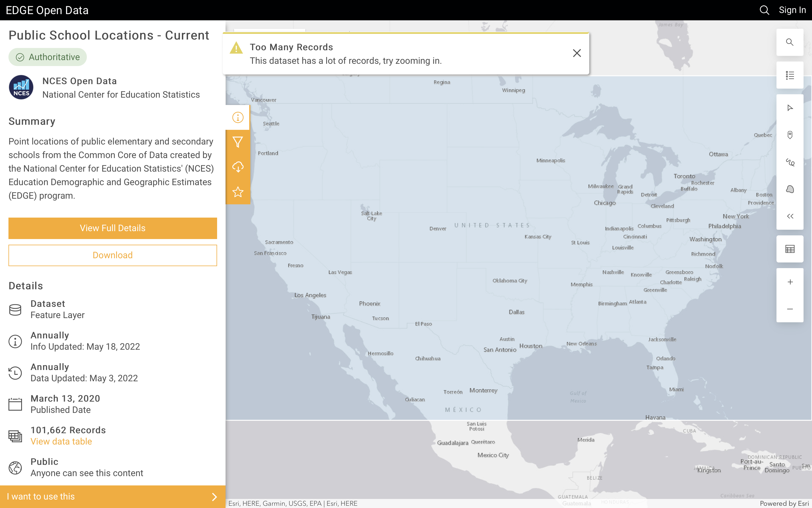Click the Records table icon
This screenshot has height=508, width=812.
coord(15,436)
